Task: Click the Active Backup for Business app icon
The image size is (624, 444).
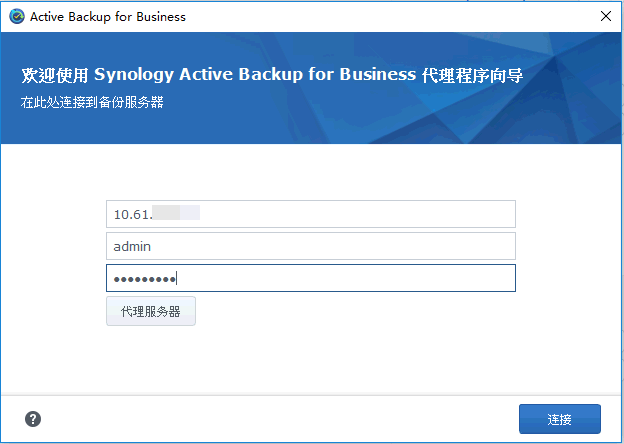Action: 17,17
